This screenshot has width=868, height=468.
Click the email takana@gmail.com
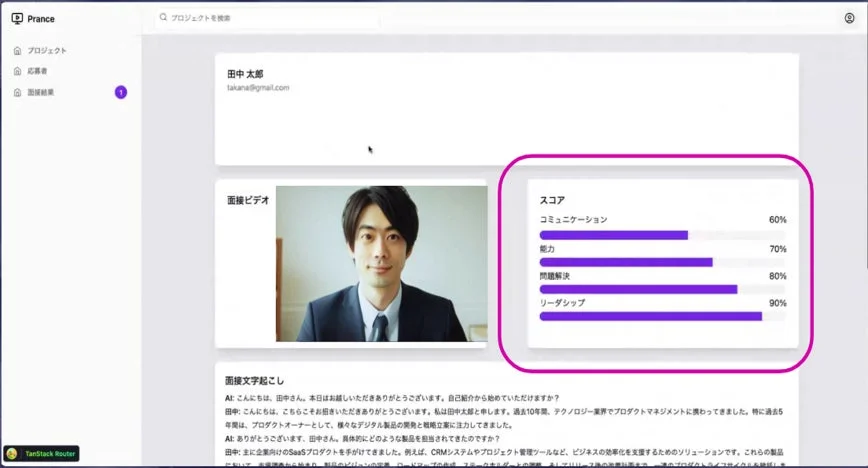(258, 88)
